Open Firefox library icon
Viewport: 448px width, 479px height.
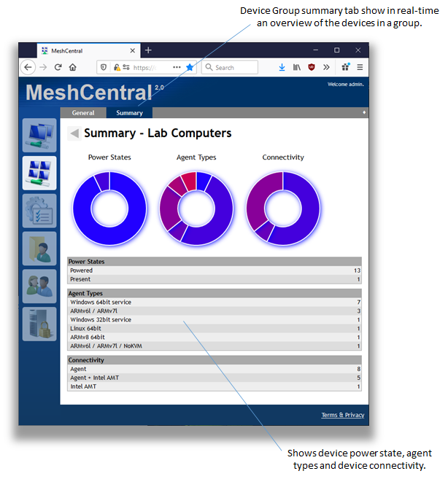tap(297, 67)
